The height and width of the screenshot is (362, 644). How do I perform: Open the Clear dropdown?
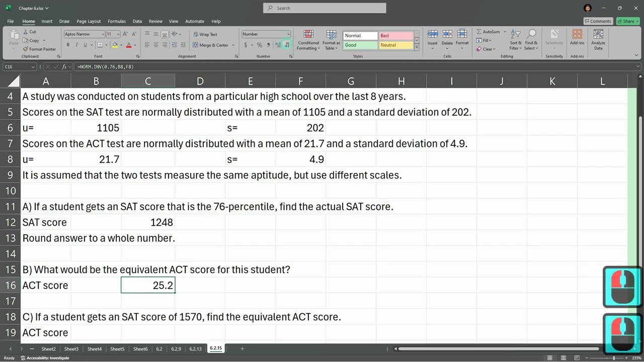pos(486,49)
